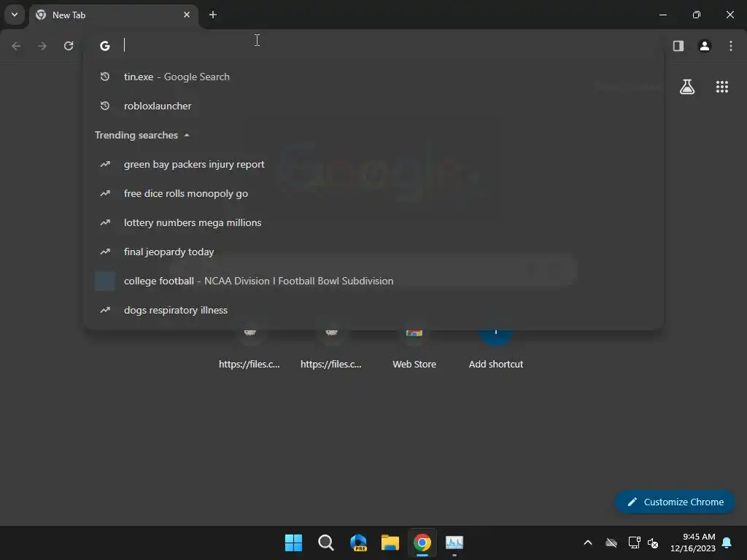Screen dimensions: 747x560
Task: Open Search Labs flask icon
Action: 687,87
